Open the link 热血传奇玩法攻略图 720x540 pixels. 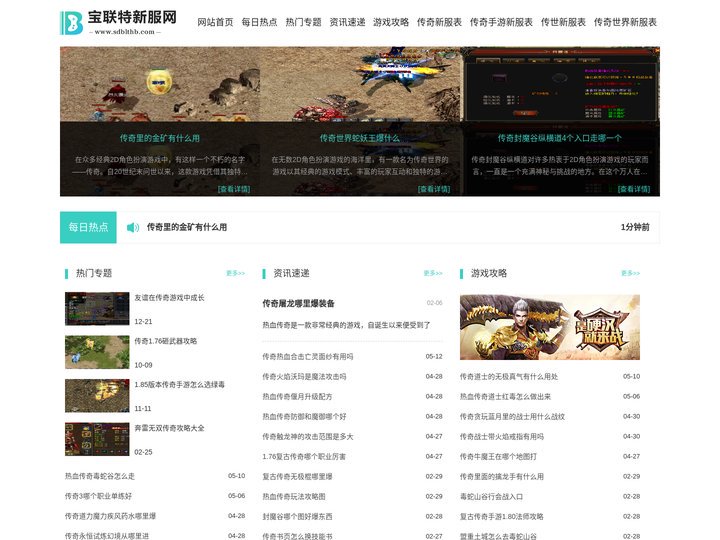tap(294, 497)
